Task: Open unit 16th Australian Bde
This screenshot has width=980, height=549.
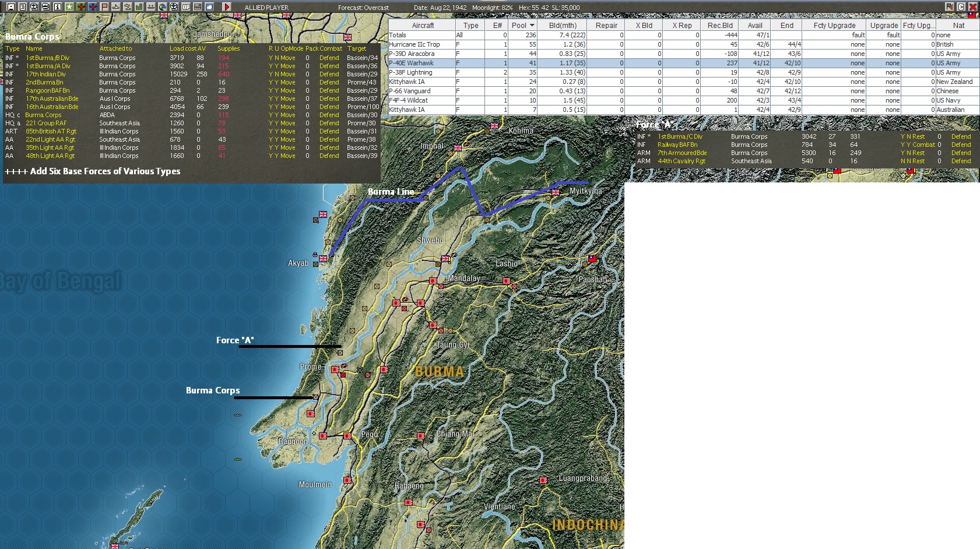Action: click(x=52, y=107)
